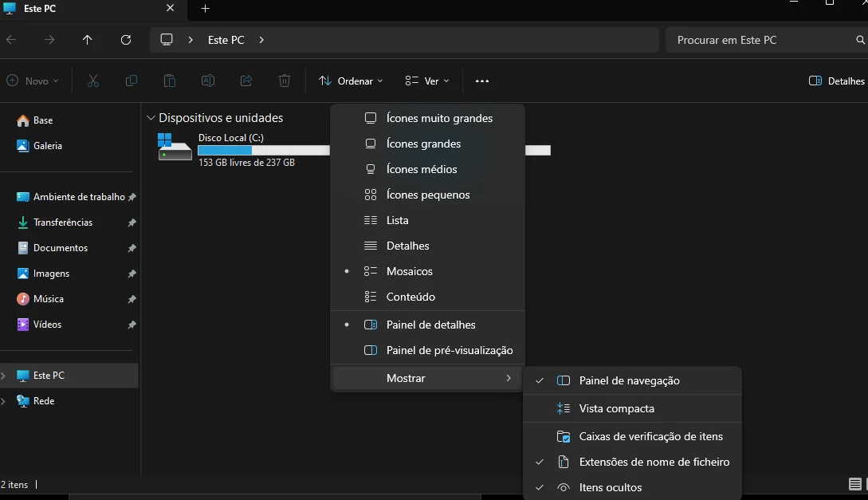Refresh the Este PC view
This screenshot has height=500, width=868.
[126, 40]
